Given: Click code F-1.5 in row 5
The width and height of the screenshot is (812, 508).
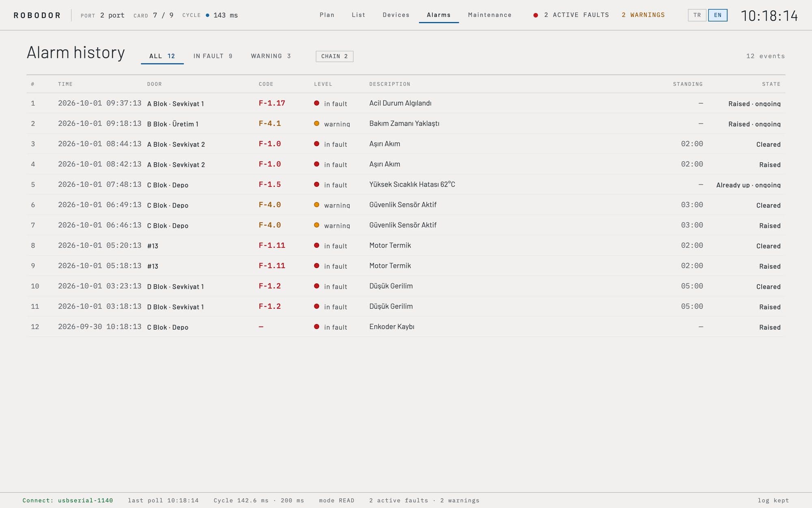Looking at the screenshot, I should point(270,185).
